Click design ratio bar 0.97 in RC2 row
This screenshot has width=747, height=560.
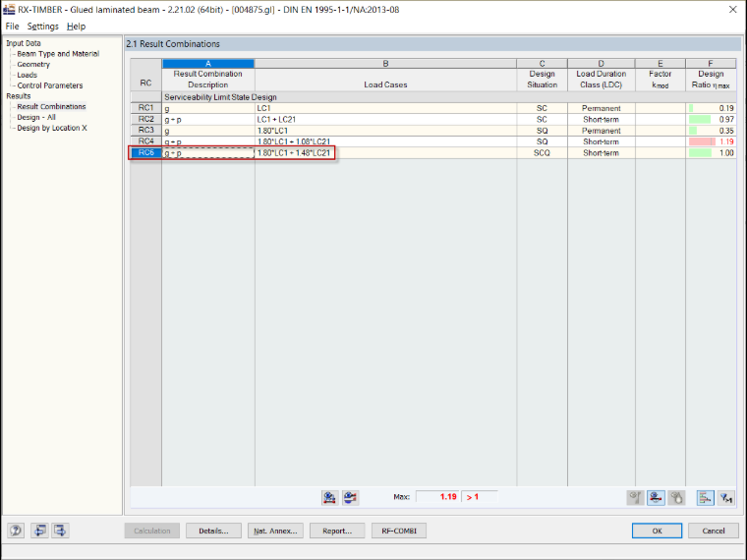click(700, 119)
